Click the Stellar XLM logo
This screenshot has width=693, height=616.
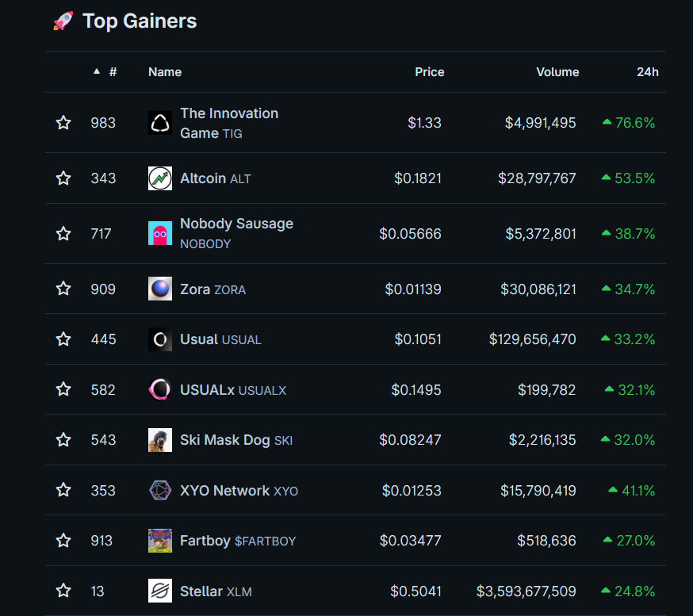pyautogui.click(x=160, y=591)
